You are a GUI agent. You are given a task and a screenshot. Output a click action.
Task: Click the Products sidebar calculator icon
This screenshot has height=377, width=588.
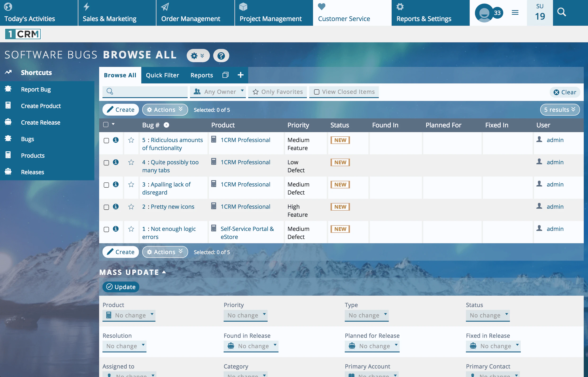(x=8, y=155)
